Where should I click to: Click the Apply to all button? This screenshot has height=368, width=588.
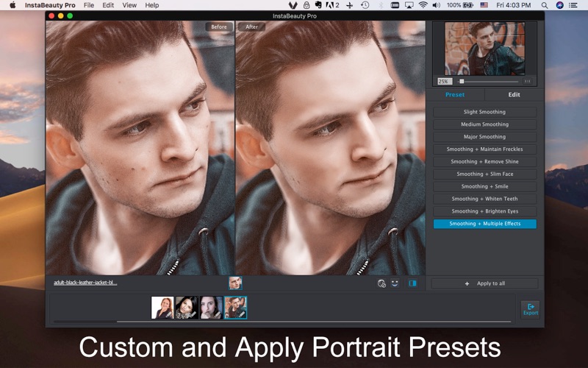484,283
